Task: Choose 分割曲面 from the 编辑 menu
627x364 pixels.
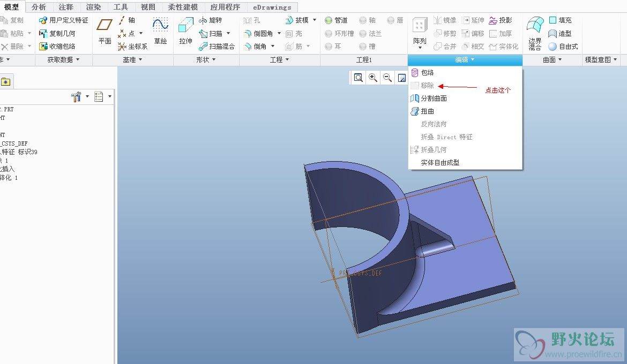Action: (465, 98)
